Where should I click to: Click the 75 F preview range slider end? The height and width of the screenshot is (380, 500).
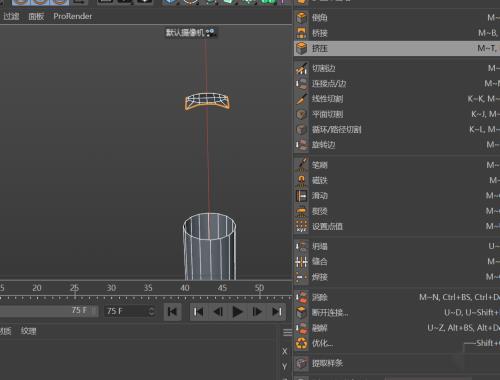coord(94,311)
